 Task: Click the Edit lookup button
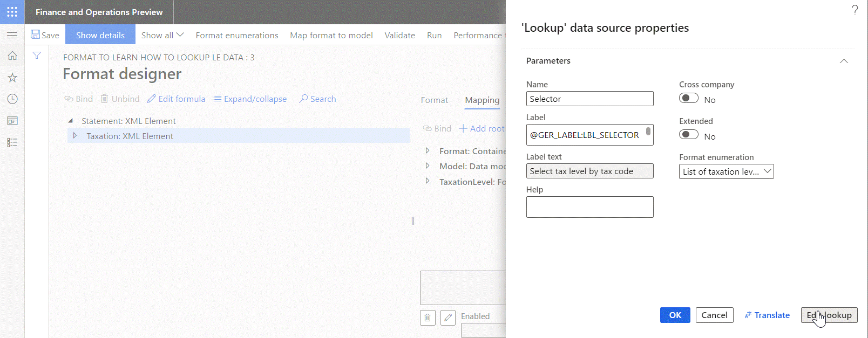click(x=829, y=315)
